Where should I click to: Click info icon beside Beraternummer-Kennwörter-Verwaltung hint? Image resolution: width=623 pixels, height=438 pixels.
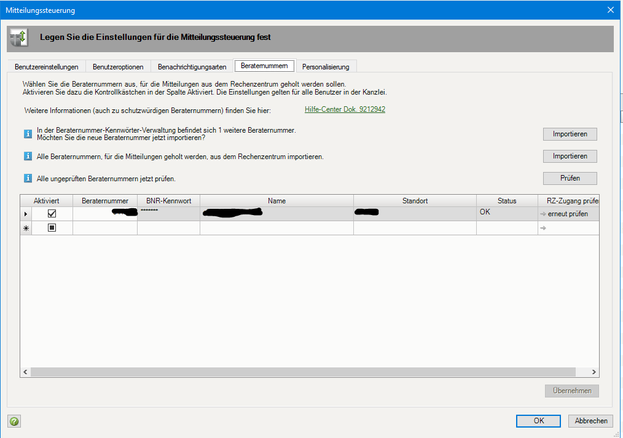pyautogui.click(x=27, y=133)
